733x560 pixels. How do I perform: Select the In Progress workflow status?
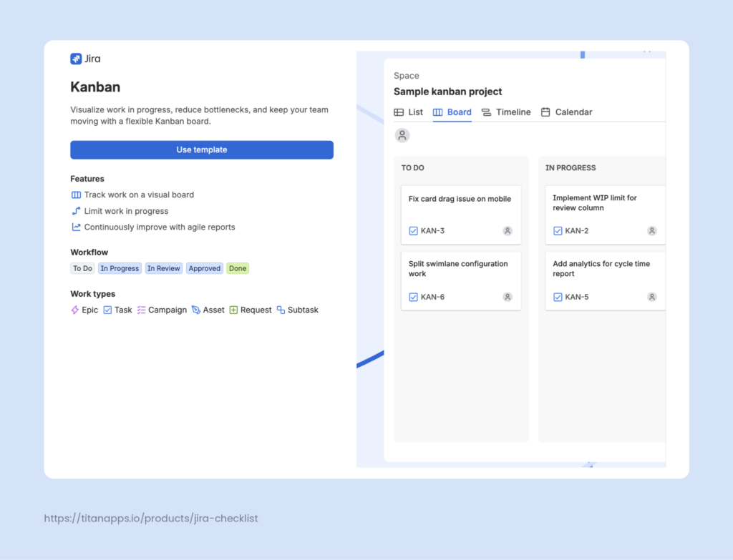coord(120,269)
